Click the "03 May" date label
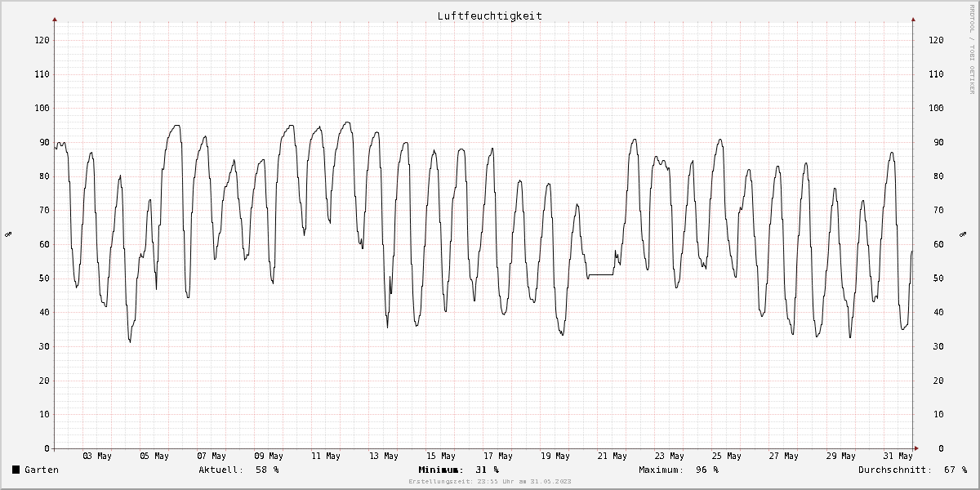Image resolution: width=980 pixels, height=490 pixels. (97, 456)
